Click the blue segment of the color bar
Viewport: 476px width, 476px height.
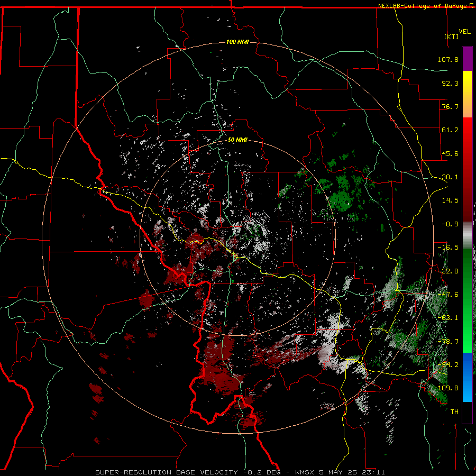tap(467, 377)
